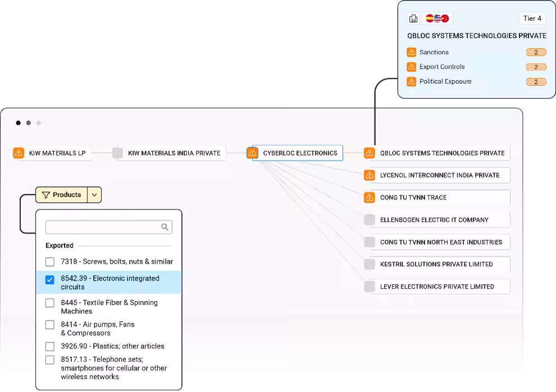Image resolution: width=556 pixels, height=392 pixels.
Task: Uncheck 8542.39 Electronic integrated circuits
Action: 50,279
